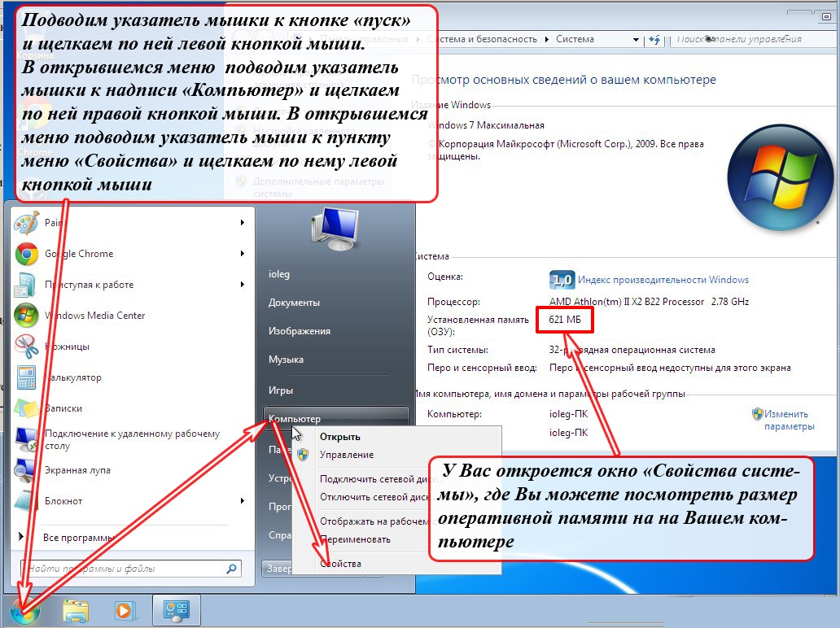Open Музыка in the Start menu
The height and width of the screenshot is (628, 840).
click(x=286, y=360)
